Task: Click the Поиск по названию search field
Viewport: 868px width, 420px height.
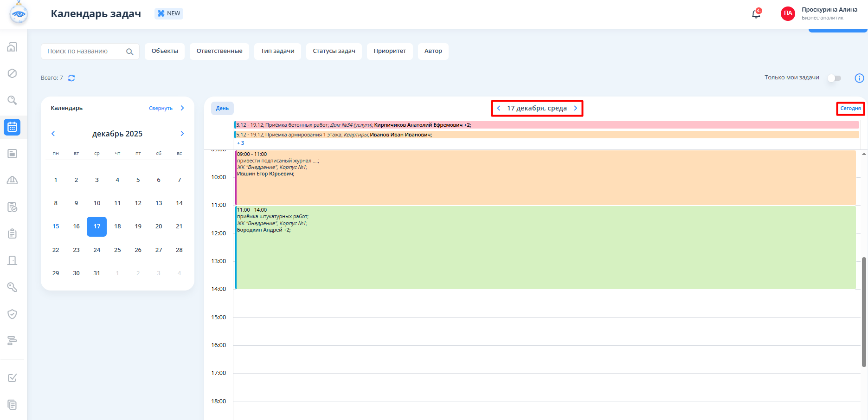Action: tap(84, 51)
